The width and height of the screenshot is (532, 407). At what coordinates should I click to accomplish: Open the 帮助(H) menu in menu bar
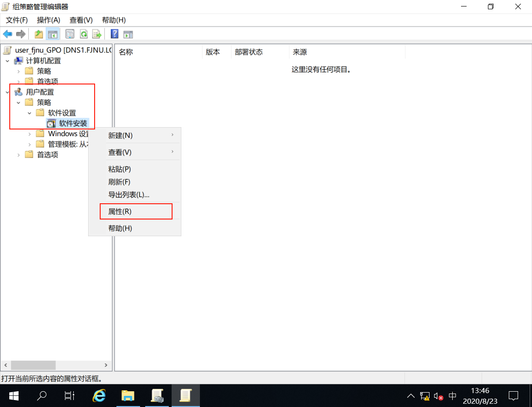pyautogui.click(x=114, y=20)
